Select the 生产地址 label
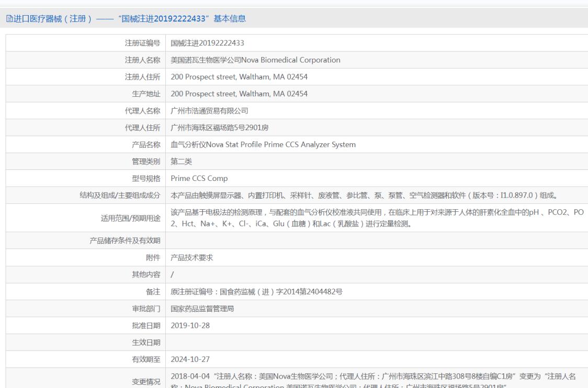Image resolution: width=588 pixels, height=388 pixels. point(146,94)
